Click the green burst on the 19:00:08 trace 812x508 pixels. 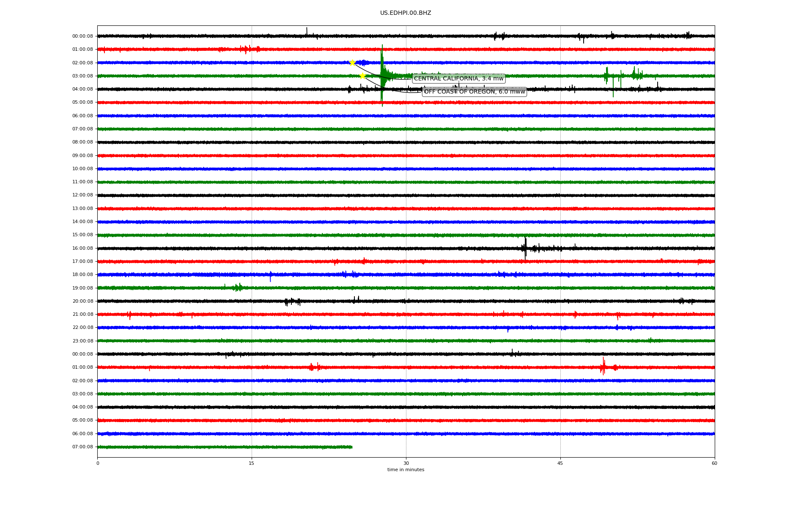[x=238, y=287]
